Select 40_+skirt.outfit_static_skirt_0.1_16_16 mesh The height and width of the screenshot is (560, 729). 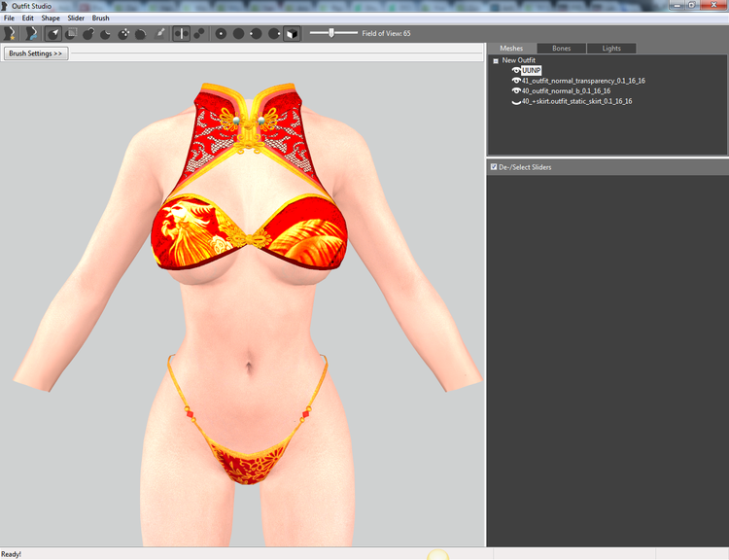tap(576, 101)
